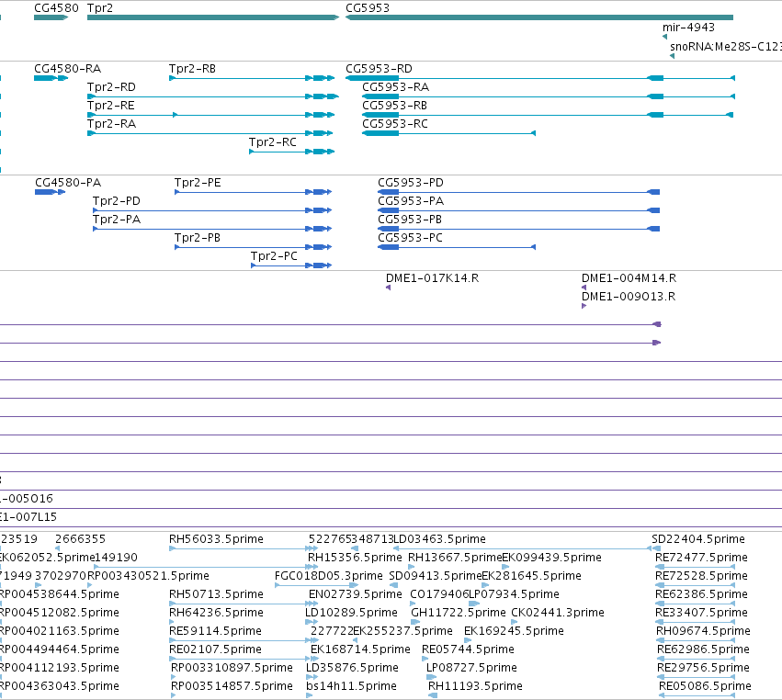Click EST FGC018D05.3prime

tap(329, 576)
